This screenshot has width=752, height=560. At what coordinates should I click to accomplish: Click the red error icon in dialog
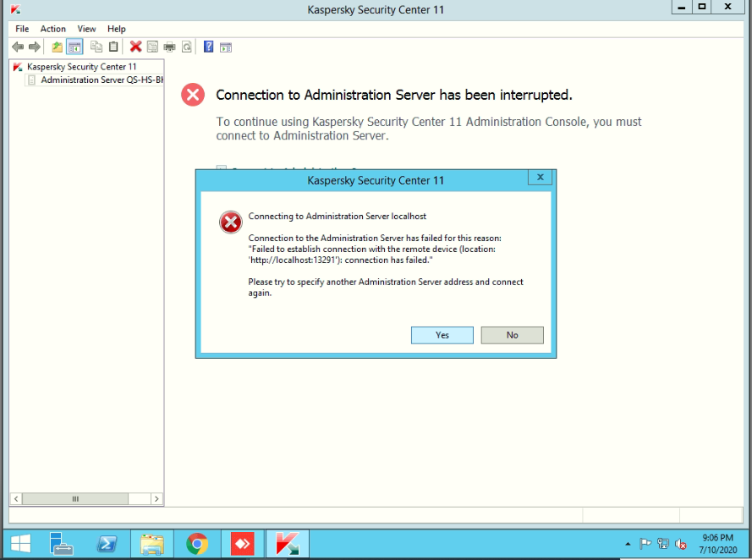coord(231,222)
